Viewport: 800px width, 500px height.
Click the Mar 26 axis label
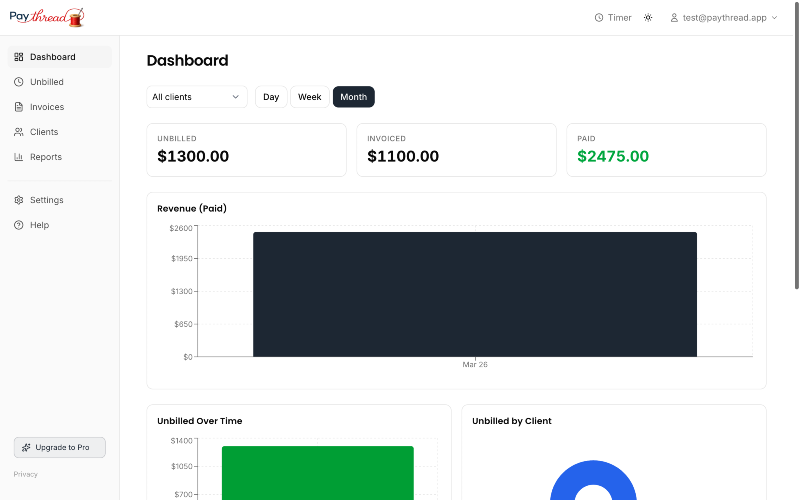pyautogui.click(x=475, y=364)
